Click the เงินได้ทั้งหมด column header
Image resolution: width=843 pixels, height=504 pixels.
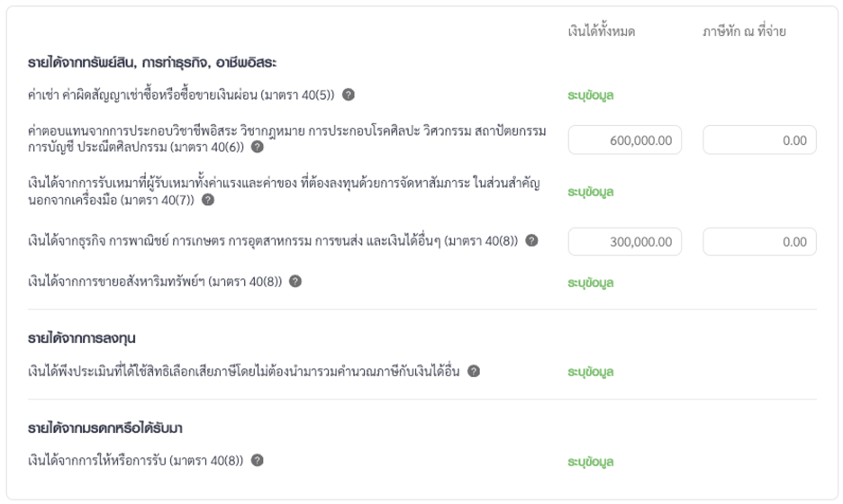point(602,31)
